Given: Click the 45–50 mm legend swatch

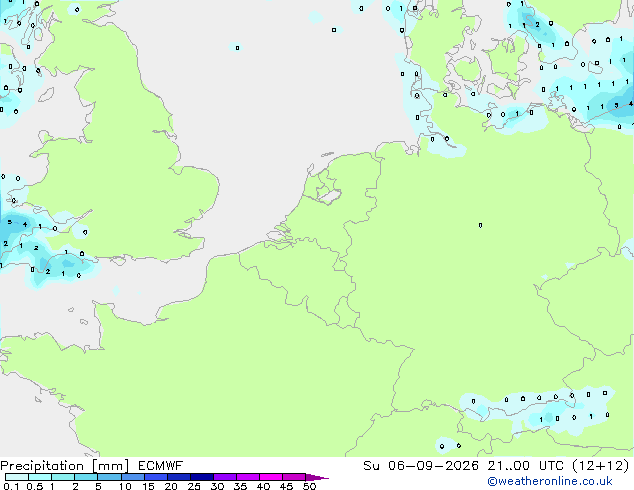Looking at the screenshot, I should pyautogui.click(x=294, y=477).
